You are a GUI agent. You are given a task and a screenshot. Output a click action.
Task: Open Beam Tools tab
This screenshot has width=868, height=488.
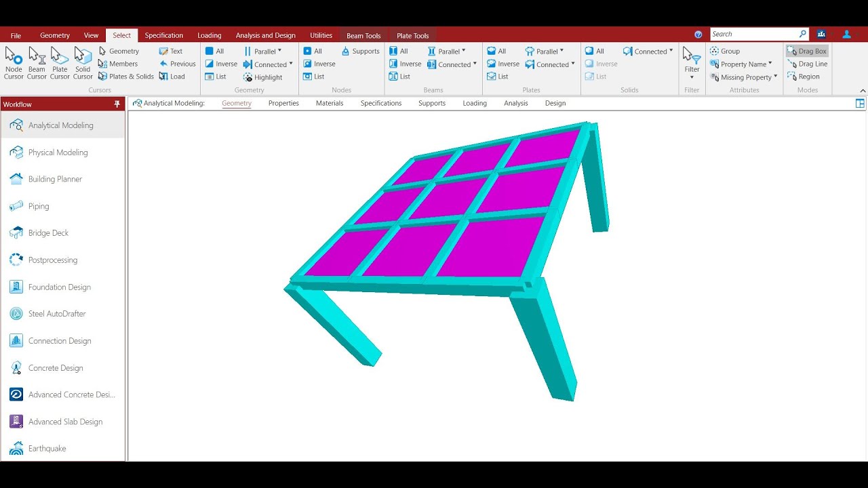[x=363, y=36]
